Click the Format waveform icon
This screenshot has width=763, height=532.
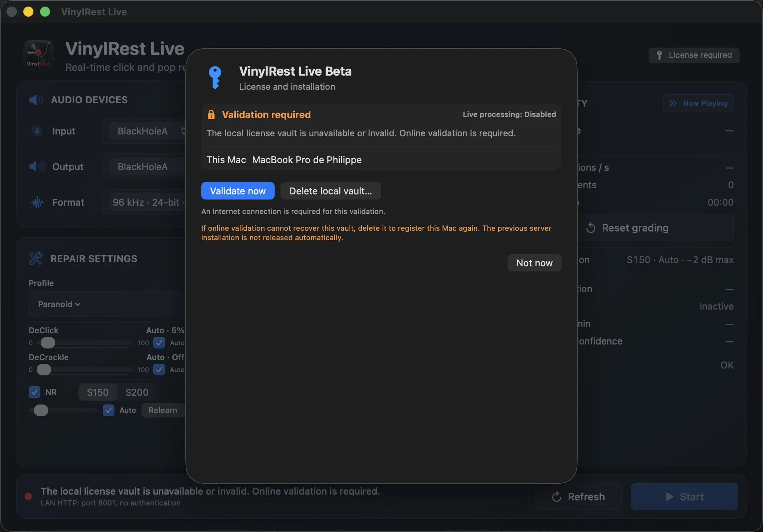click(x=37, y=202)
